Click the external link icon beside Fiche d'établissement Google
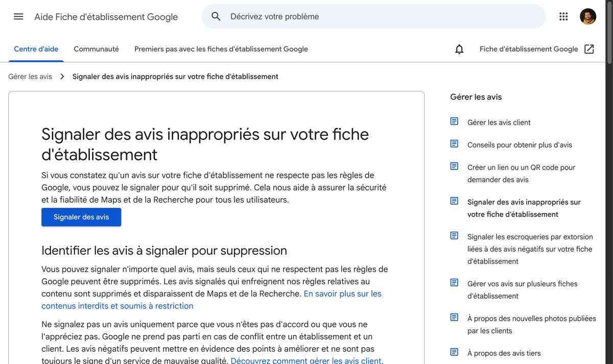Screen dimensions: 613x364 click(x=589, y=49)
